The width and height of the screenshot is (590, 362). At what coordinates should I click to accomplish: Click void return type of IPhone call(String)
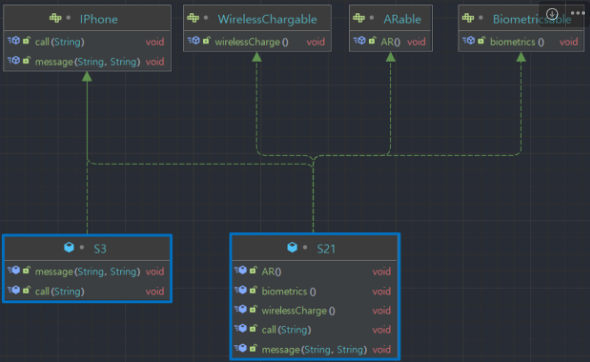(x=155, y=42)
